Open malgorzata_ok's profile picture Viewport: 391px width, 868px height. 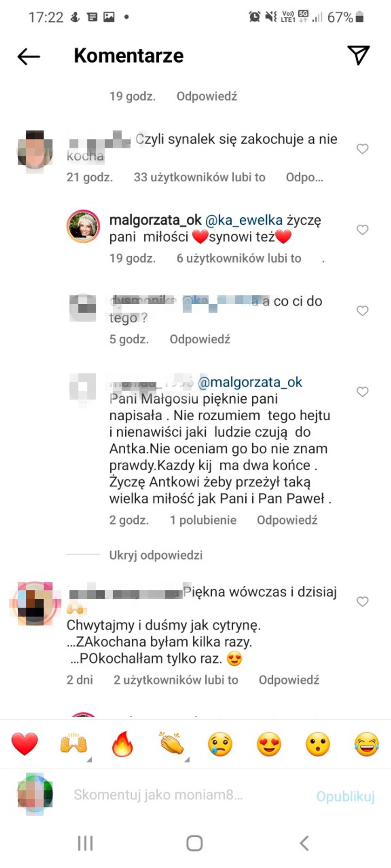84,227
